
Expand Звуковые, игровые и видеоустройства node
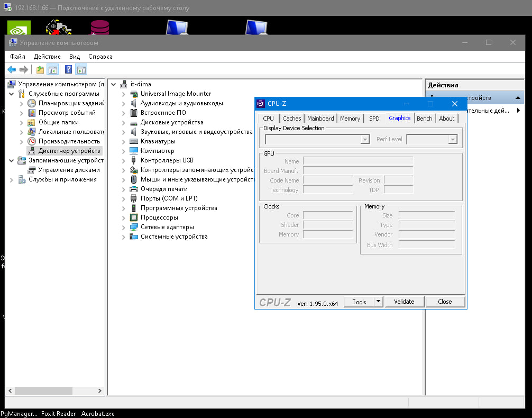coord(124,132)
